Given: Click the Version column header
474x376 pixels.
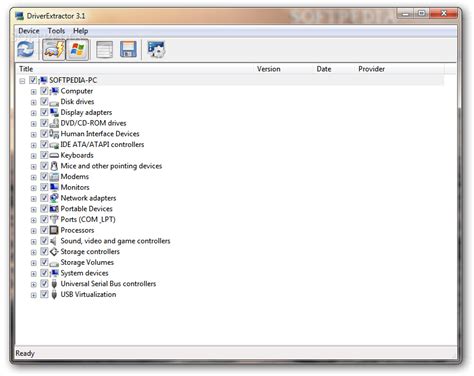Looking at the screenshot, I should click(x=269, y=69).
